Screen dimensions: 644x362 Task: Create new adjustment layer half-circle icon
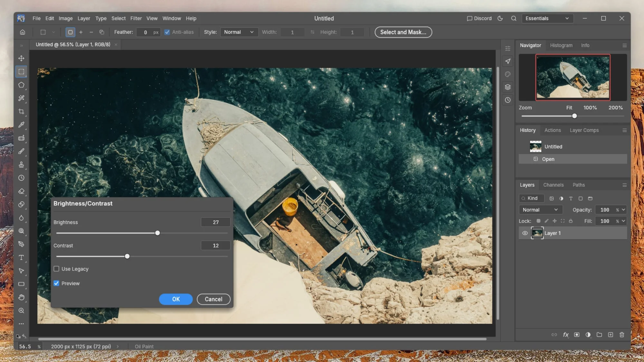pyautogui.click(x=588, y=335)
